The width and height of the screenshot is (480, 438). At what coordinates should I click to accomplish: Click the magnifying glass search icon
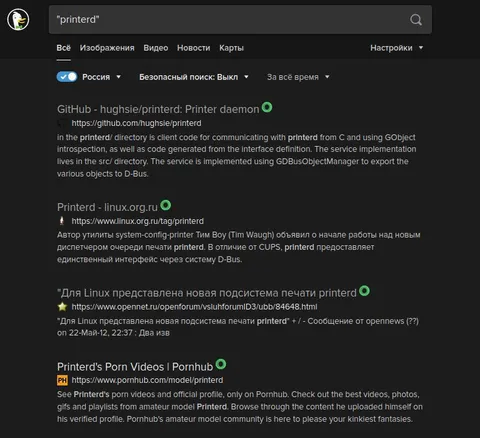416,20
